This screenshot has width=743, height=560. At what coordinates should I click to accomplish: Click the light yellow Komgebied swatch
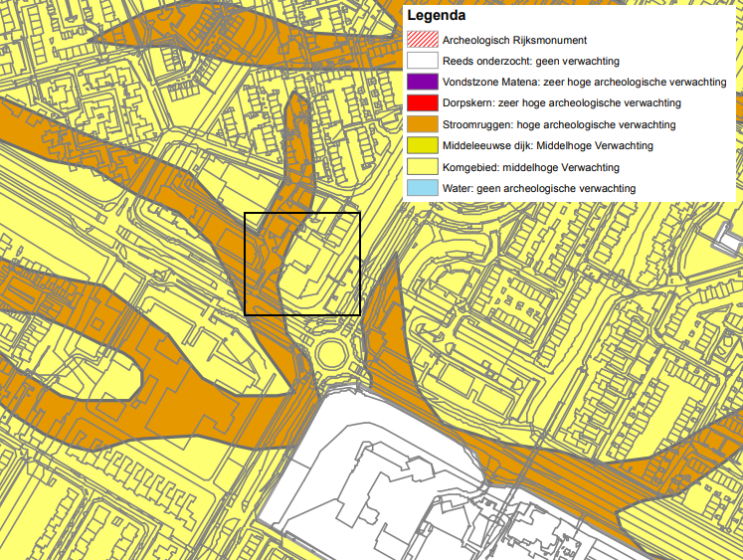(422, 167)
